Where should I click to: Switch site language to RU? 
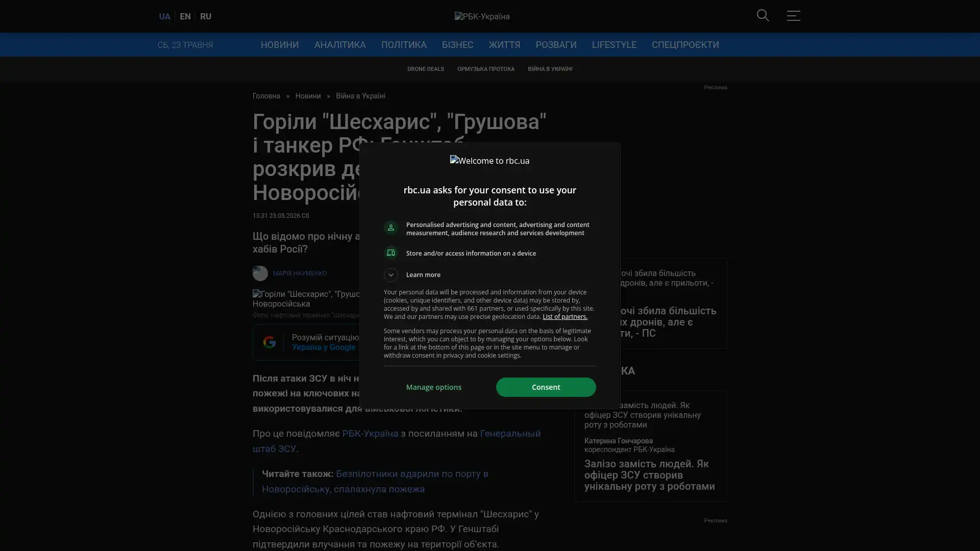click(205, 16)
